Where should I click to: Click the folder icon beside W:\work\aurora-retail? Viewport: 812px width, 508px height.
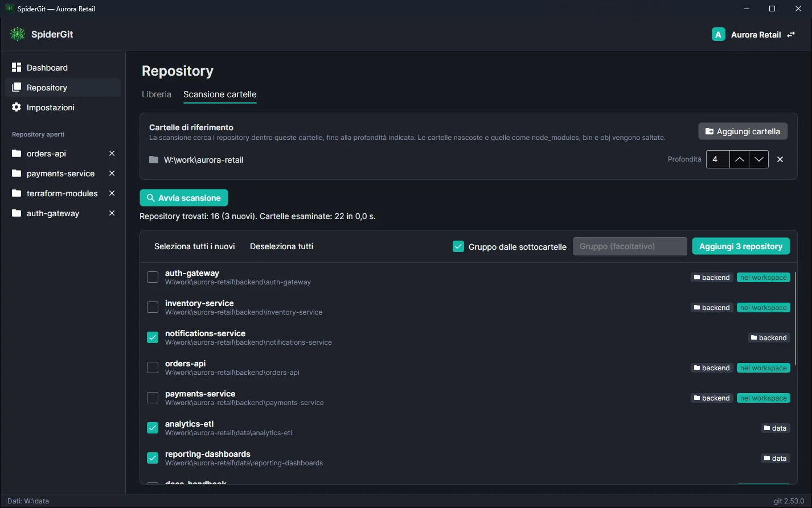point(154,160)
